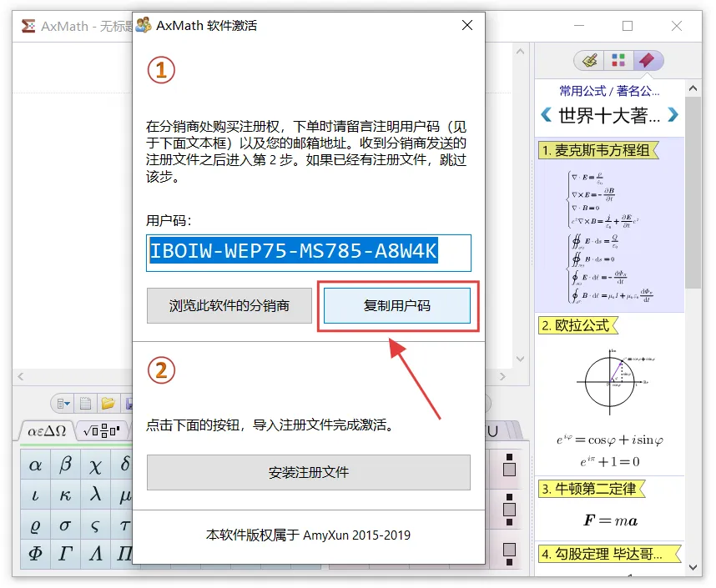The image size is (716, 588).
Task: Close the AxMath 软件激活 dialog
Action: click(x=467, y=25)
